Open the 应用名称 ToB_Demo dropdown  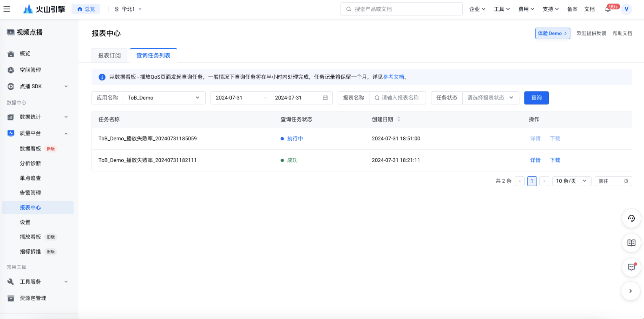(164, 98)
